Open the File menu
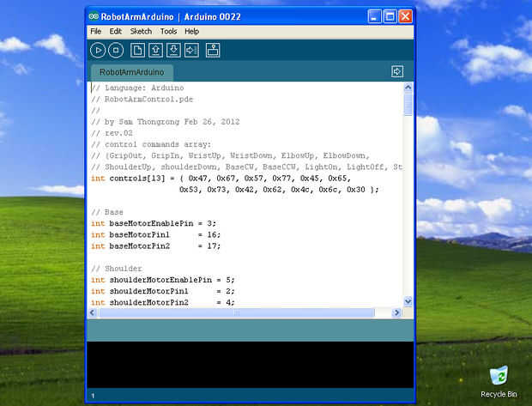The image size is (532, 406). click(x=96, y=31)
